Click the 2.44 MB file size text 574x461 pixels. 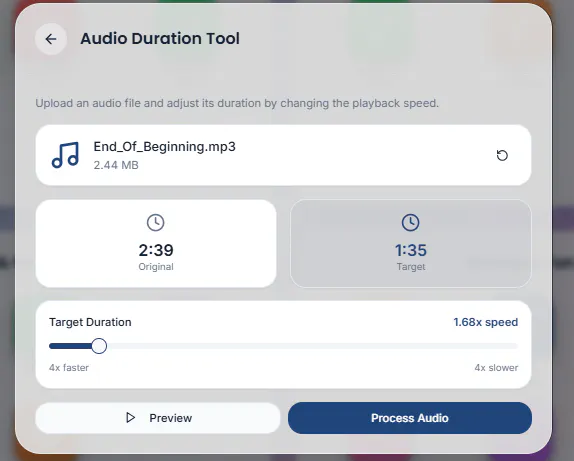(116, 165)
